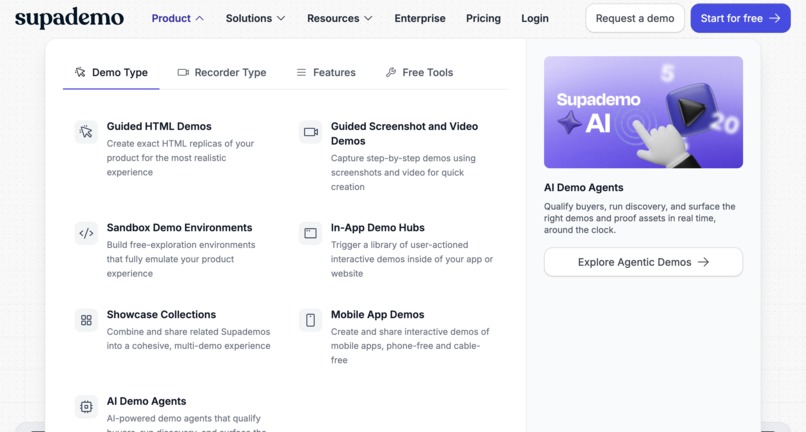Click Request a demo button
The height and width of the screenshot is (432, 806).
(635, 19)
